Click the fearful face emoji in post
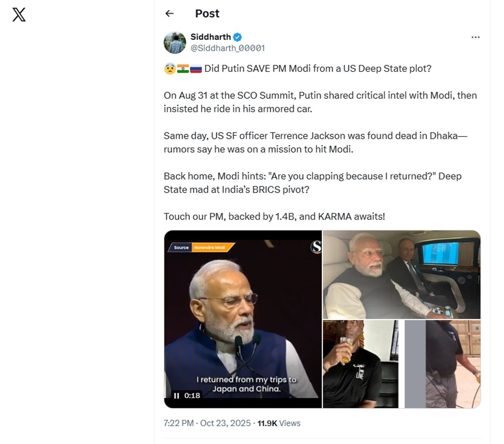The image size is (504, 444). [x=169, y=69]
